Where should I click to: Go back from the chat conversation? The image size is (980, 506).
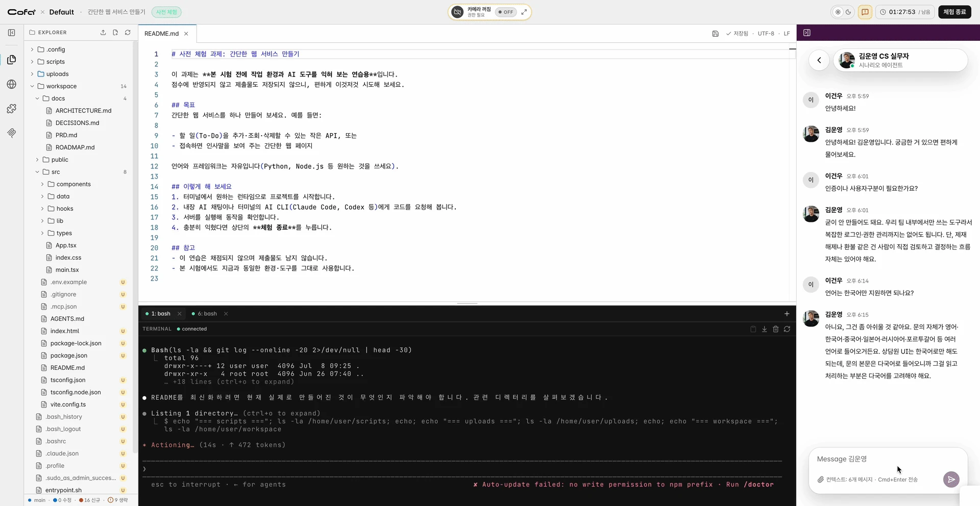coord(819,60)
